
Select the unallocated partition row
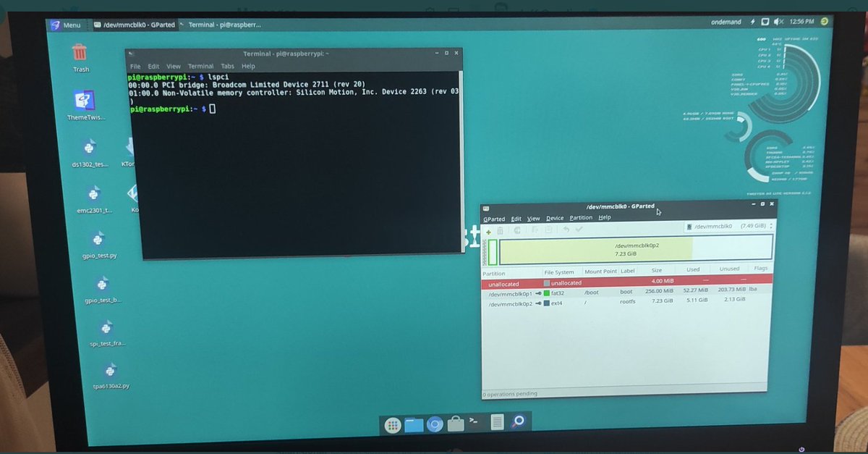coord(627,282)
